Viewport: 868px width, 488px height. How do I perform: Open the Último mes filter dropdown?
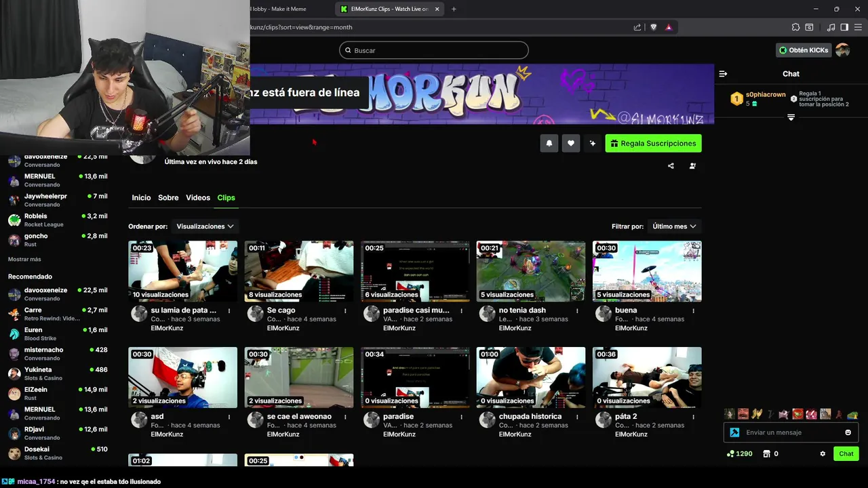point(674,226)
